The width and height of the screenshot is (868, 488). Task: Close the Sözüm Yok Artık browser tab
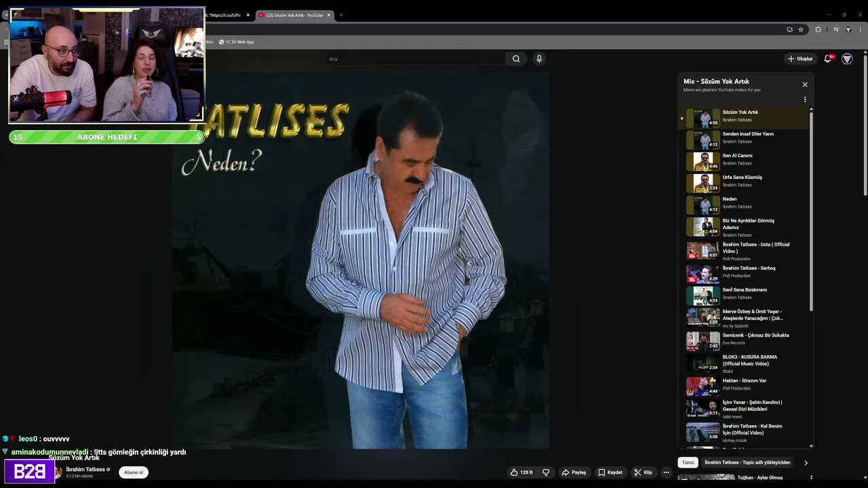click(330, 15)
